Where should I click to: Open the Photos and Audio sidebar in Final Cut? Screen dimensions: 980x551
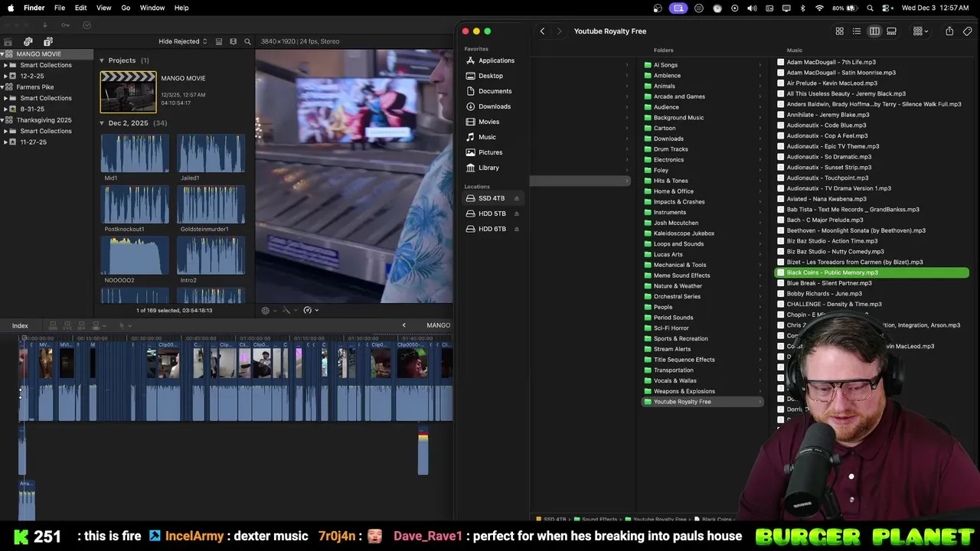(28, 41)
